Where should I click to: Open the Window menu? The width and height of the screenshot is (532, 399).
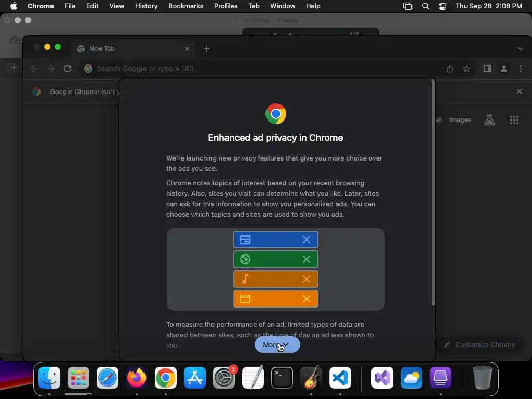[283, 6]
